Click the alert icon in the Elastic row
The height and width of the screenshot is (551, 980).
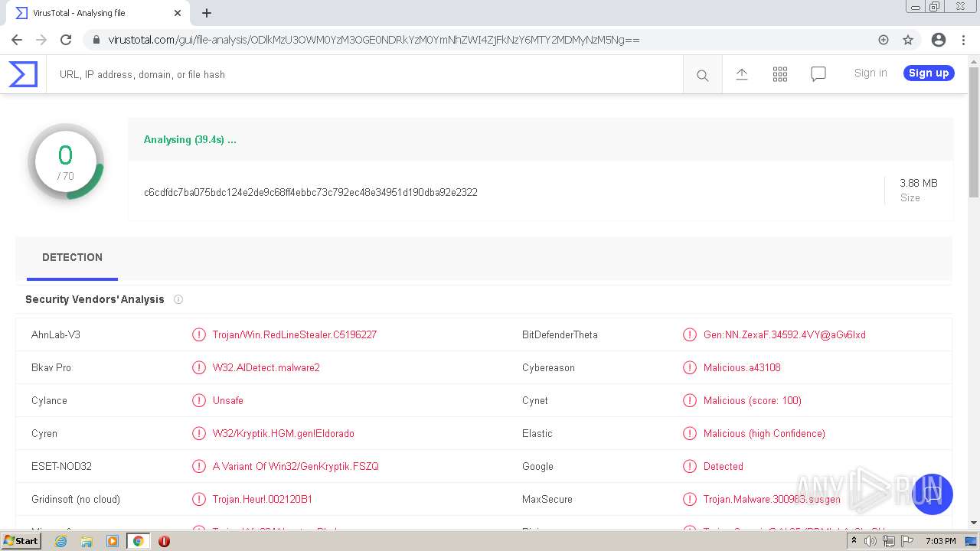tap(690, 433)
